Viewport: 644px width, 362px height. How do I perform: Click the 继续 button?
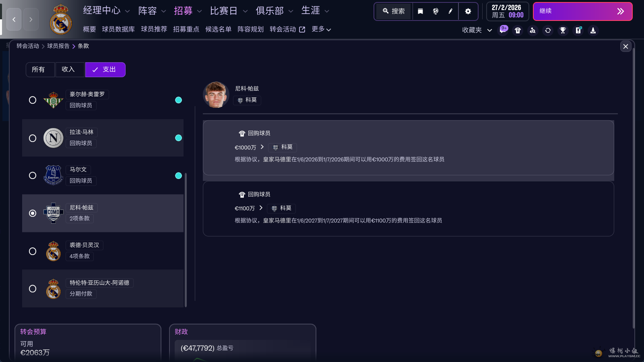(582, 11)
